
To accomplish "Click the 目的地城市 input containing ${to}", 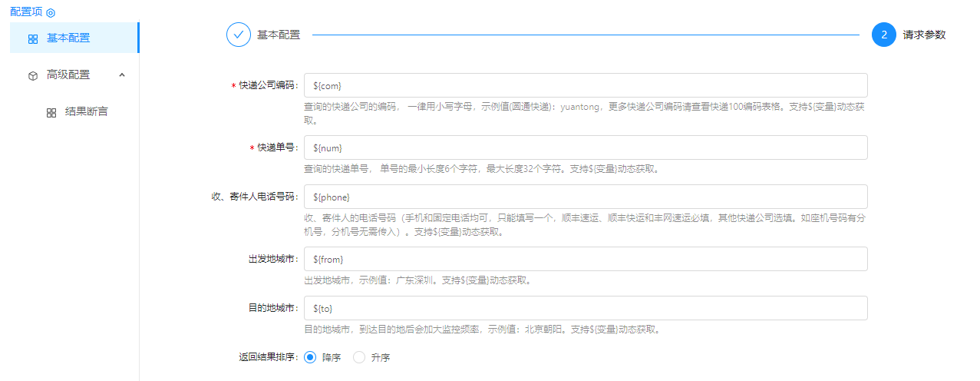I will [x=586, y=308].
